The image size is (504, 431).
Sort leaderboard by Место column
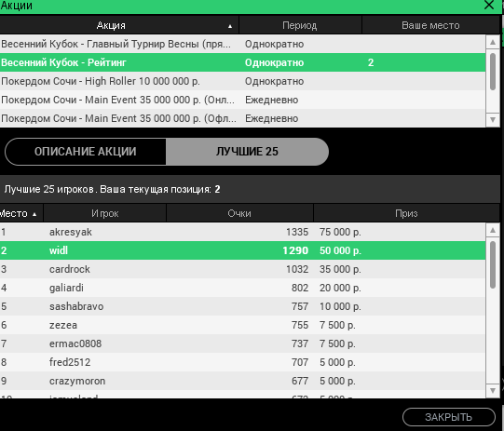(x=21, y=213)
